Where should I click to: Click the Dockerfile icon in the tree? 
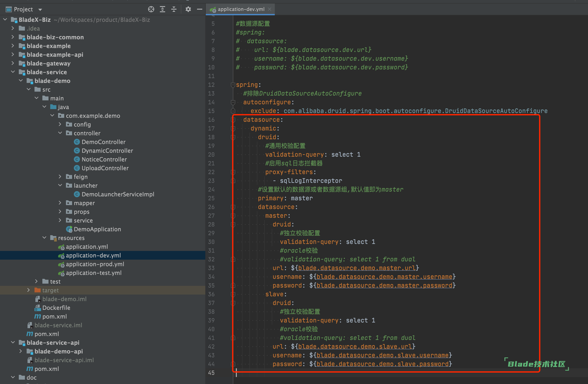(x=38, y=307)
